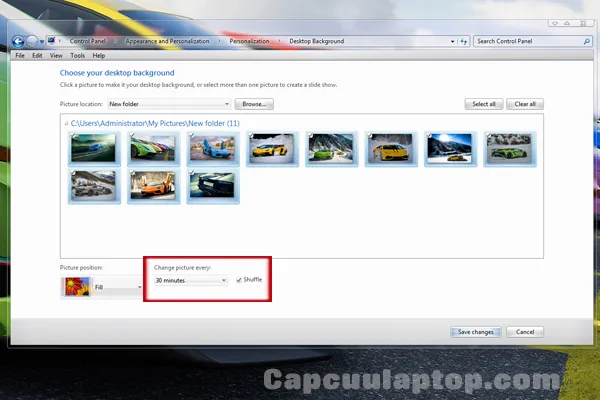Uncheck the yellow front-view car checkbox
Viewport: 600px width, 400px height.
(370, 135)
